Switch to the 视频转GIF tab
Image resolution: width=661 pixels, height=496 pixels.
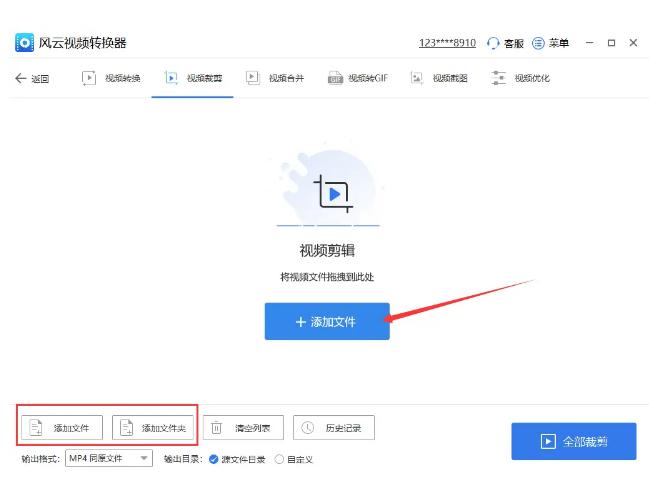point(357,78)
